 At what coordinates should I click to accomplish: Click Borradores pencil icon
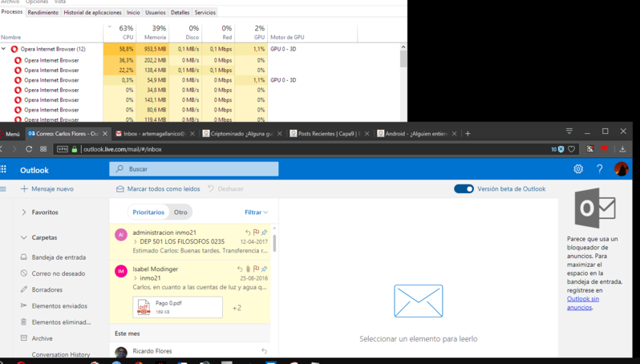click(x=24, y=289)
